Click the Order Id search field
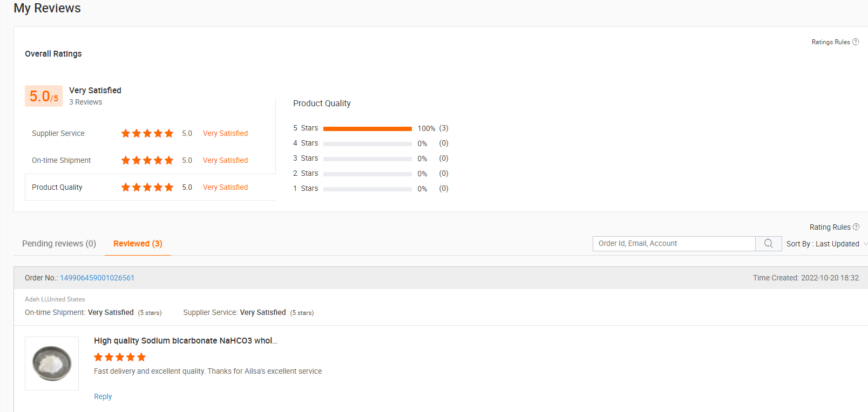 (x=674, y=244)
